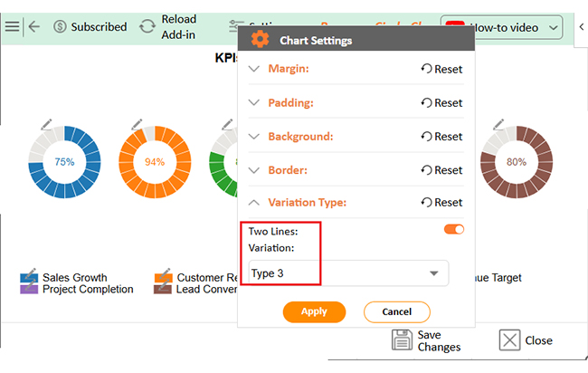This screenshot has height=373, width=588.
Task: Collapse the Variation Type section
Action: point(255,203)
